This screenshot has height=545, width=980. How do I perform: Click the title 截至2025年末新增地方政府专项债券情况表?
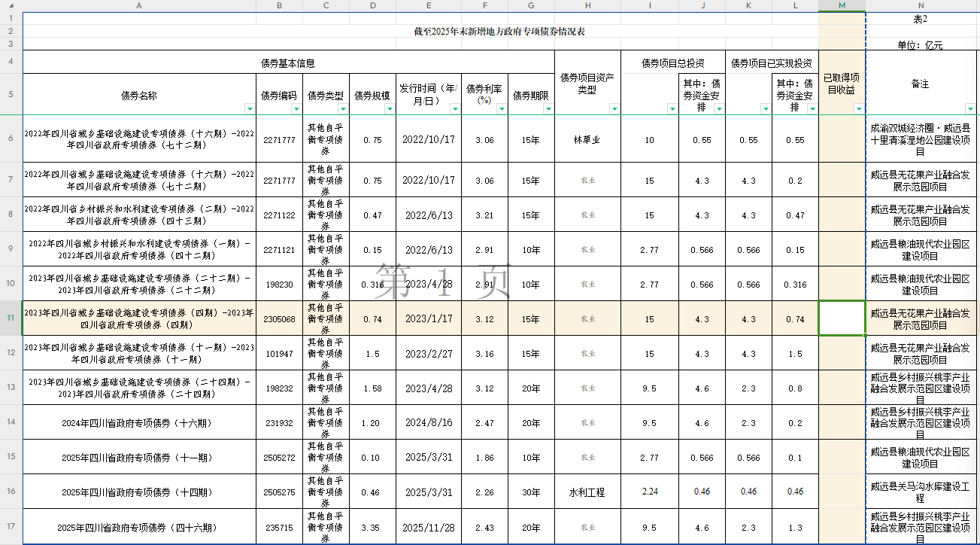pos(499,32)
